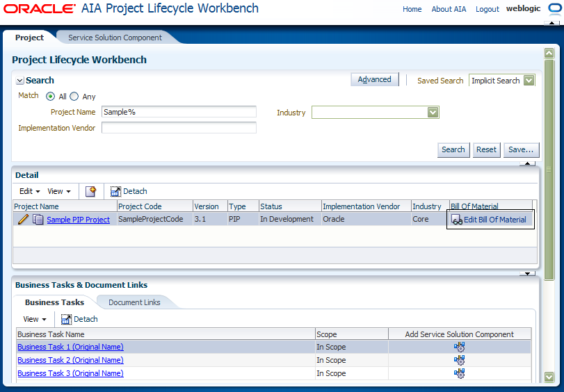564x392 pixels.
Task: Click the create new project icon in Detail toolbar
Action: (91, 191)
